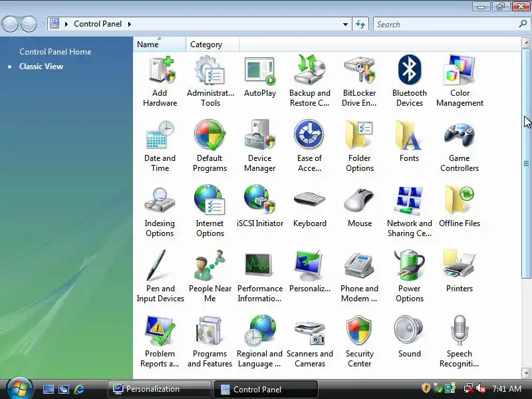Select the Control Panel taskbar button

click(266, 389)
